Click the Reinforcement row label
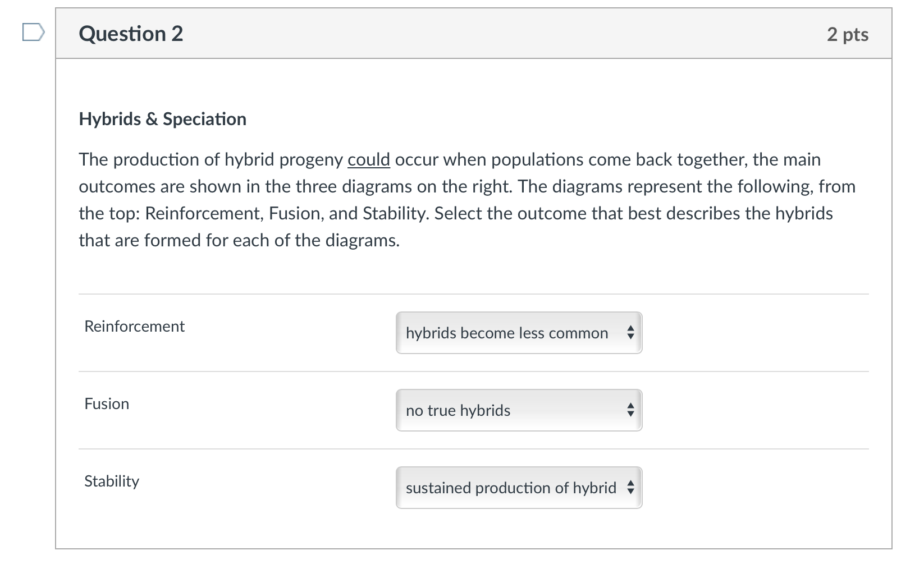Viewport: 924px width, 578px height. (x=134, y=326)
